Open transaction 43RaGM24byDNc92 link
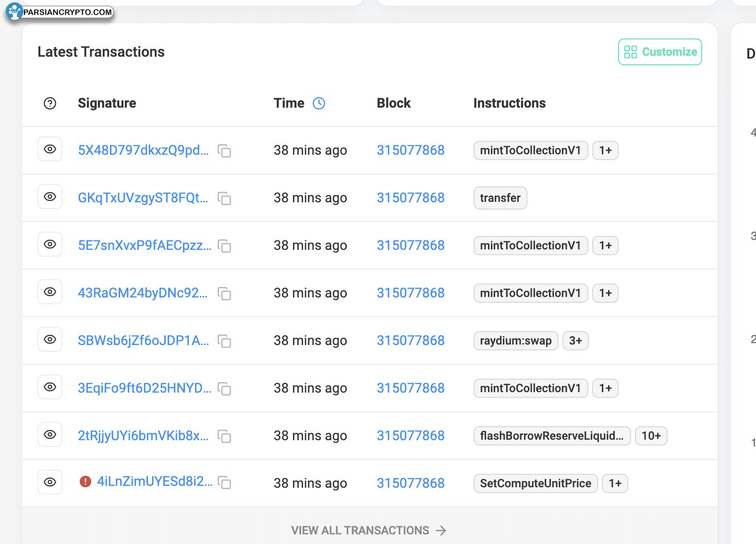The height and width of the screenshot is (544, 756). click(x=143, y=293)
